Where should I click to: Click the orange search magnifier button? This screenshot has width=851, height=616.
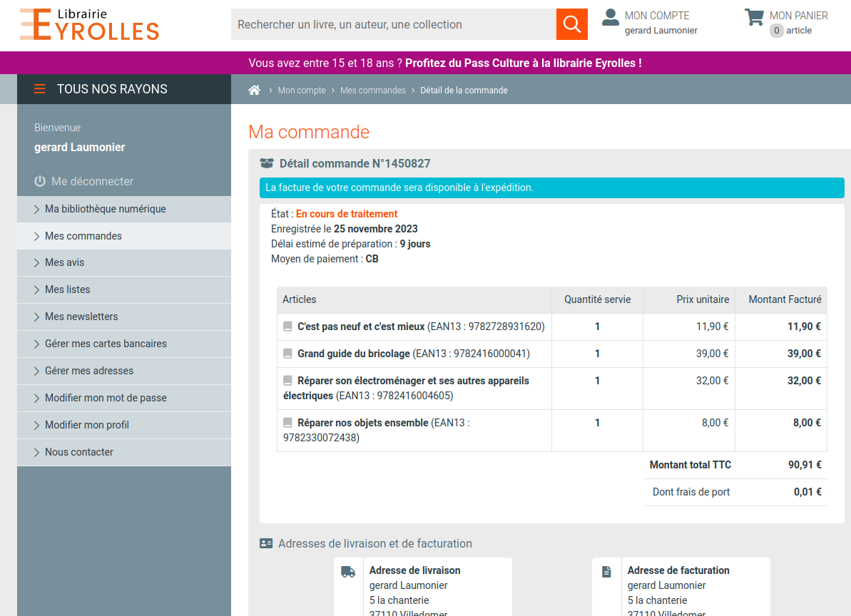click(571, 24)
